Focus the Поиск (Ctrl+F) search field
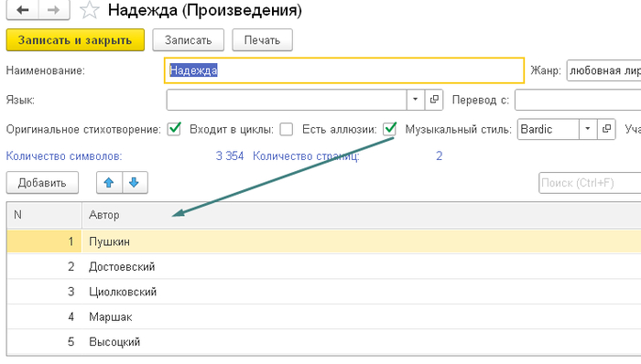 pos(590,182)
